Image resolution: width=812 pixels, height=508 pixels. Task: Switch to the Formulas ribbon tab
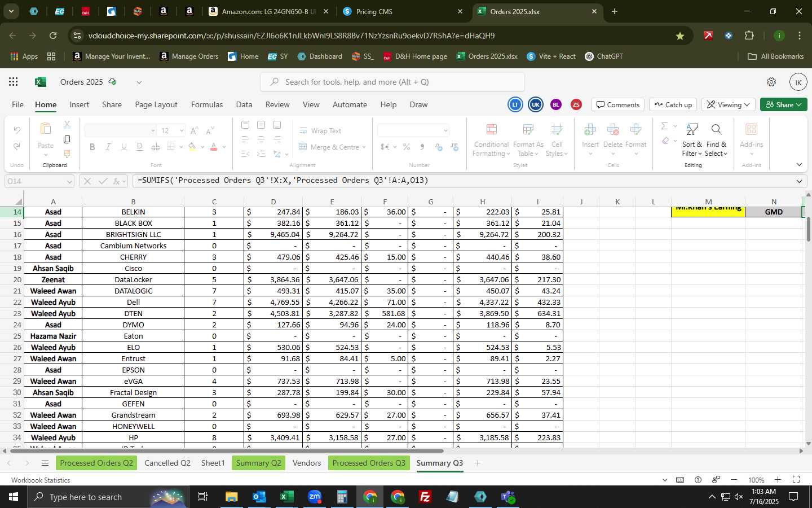click(207, 104)
